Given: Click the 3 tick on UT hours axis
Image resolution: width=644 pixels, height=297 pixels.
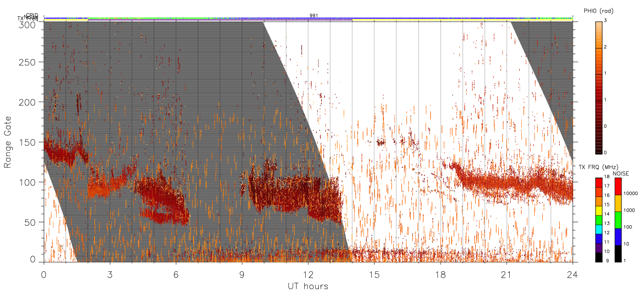Looking at the screenshot, I should pos(110,274).
